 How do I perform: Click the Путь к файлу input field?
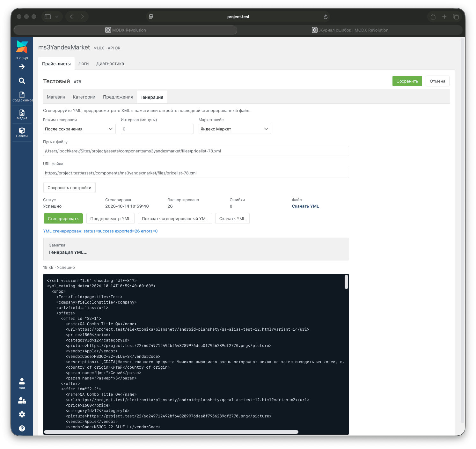pyautogui.click(x=196, y=151)
